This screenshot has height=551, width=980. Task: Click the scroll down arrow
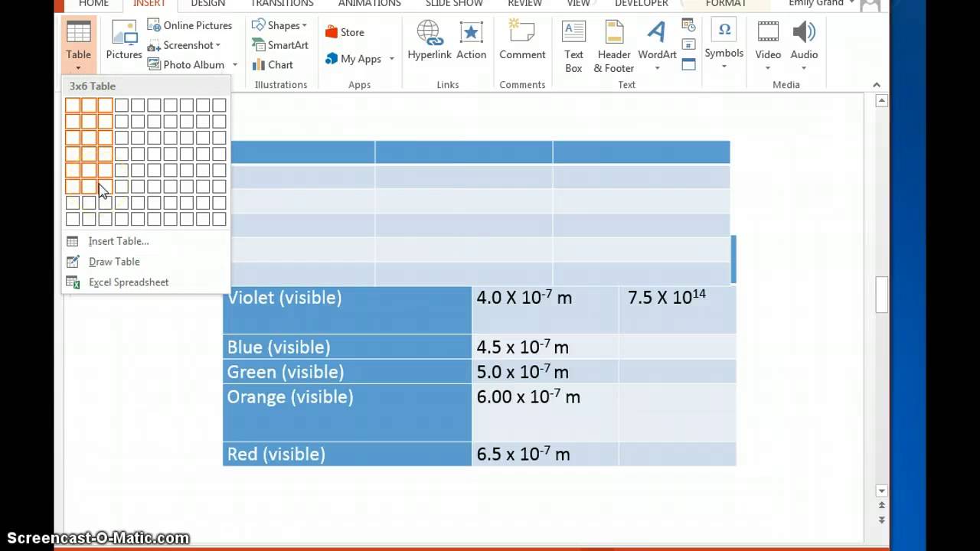(882, 491)
